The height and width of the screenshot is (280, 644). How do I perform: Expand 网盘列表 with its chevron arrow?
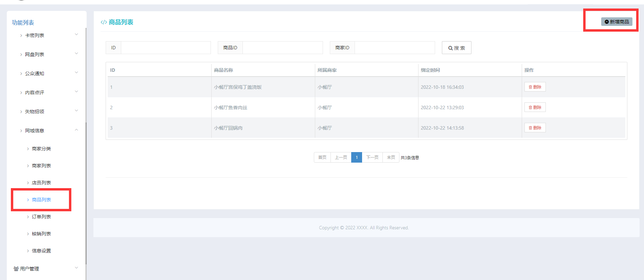tap(76, 53)
